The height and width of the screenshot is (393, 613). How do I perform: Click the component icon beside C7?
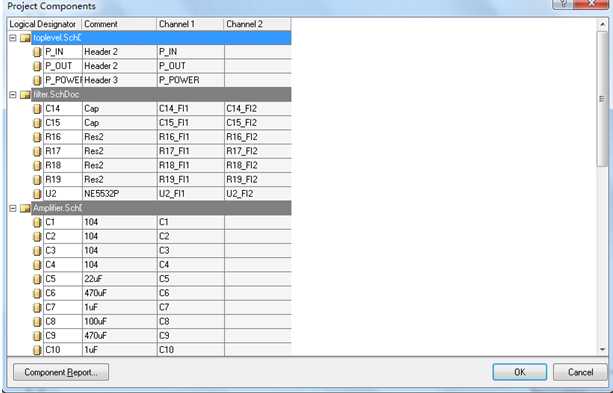(37, 307)
